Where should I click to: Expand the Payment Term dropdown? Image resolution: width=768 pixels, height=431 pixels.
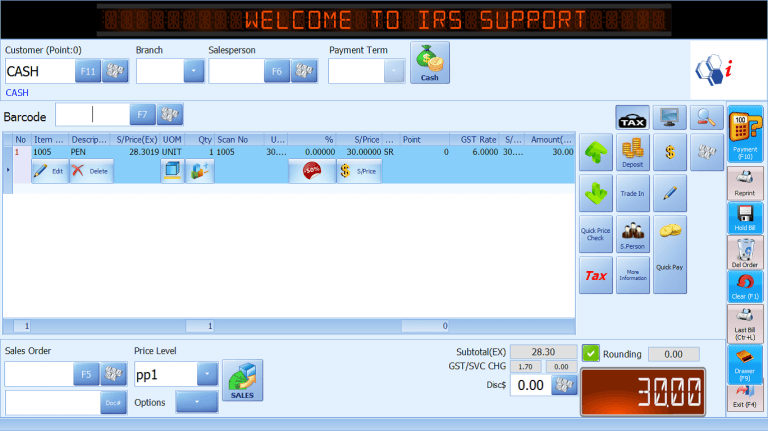394,71
